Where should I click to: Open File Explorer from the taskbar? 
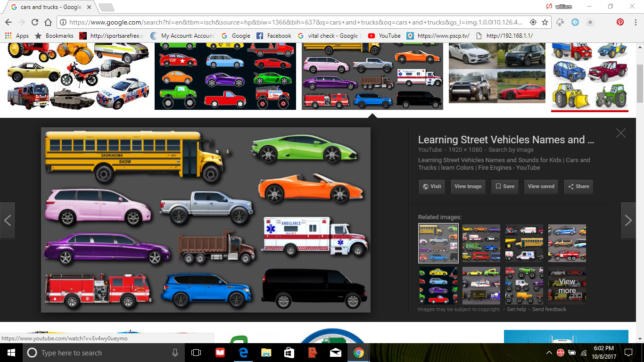point(266,353)
